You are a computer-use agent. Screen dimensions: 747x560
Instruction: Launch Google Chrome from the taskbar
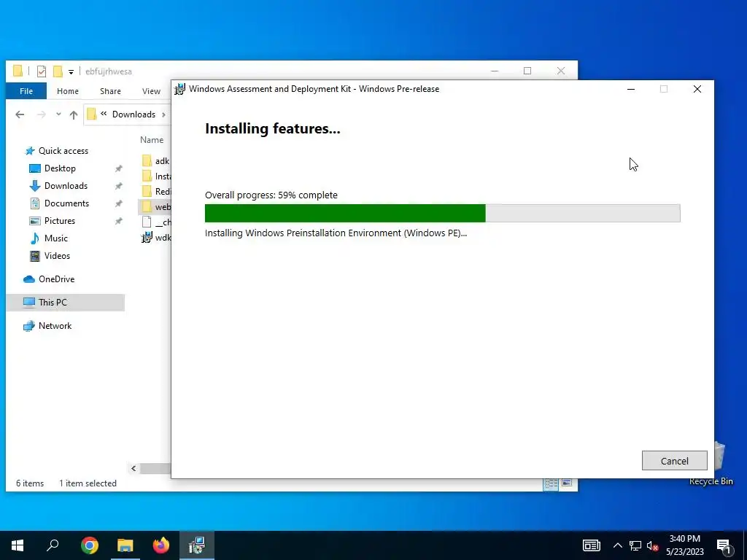pos(90,545)
